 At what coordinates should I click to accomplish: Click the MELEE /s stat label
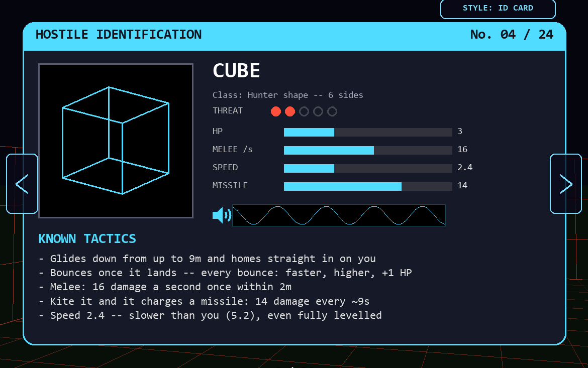233,150
